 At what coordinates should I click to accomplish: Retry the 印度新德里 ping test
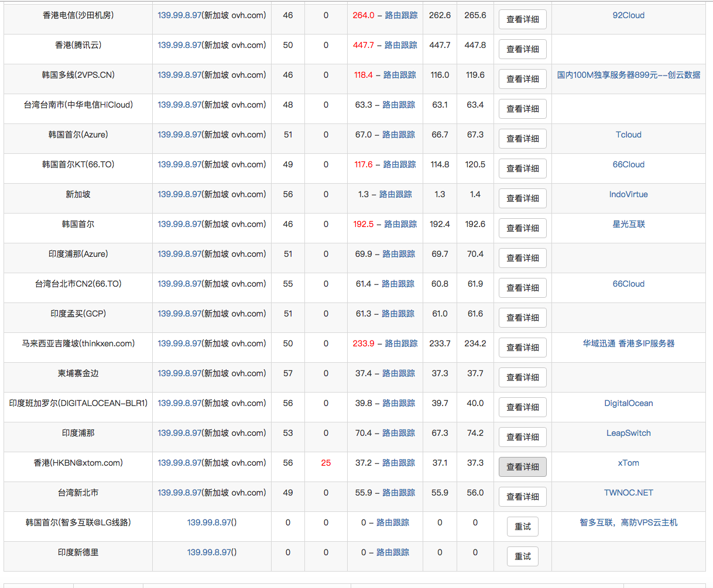point(522,556)
